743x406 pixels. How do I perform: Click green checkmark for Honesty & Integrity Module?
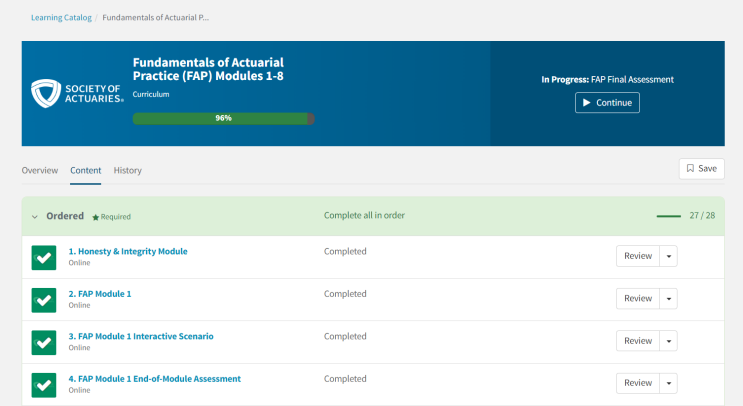[44, 257]
